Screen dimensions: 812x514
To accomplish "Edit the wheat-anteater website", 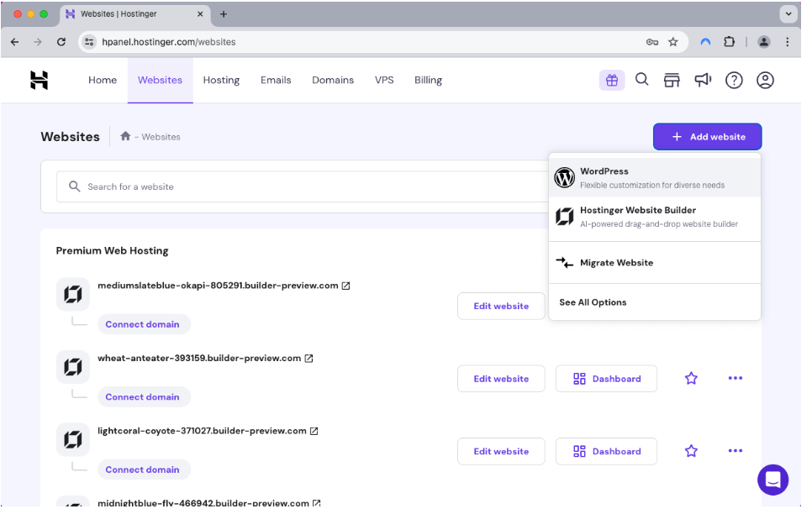I will point(501,379).
